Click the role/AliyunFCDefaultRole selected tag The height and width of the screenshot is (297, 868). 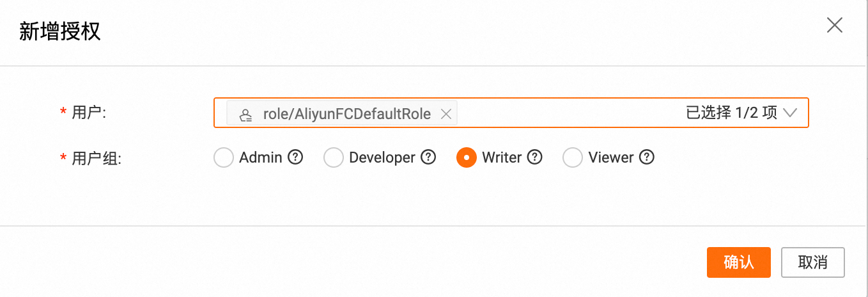[x=342, y=114]
